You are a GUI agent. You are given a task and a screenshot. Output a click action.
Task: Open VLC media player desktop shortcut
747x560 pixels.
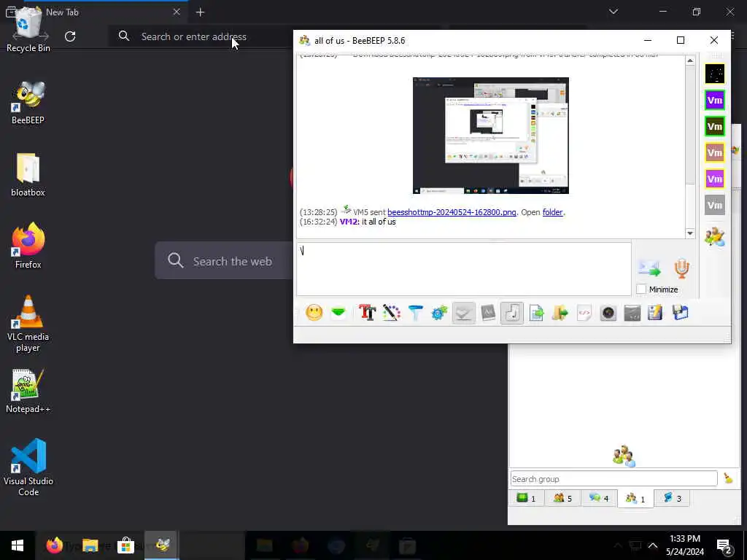click(x=28, y=324)
